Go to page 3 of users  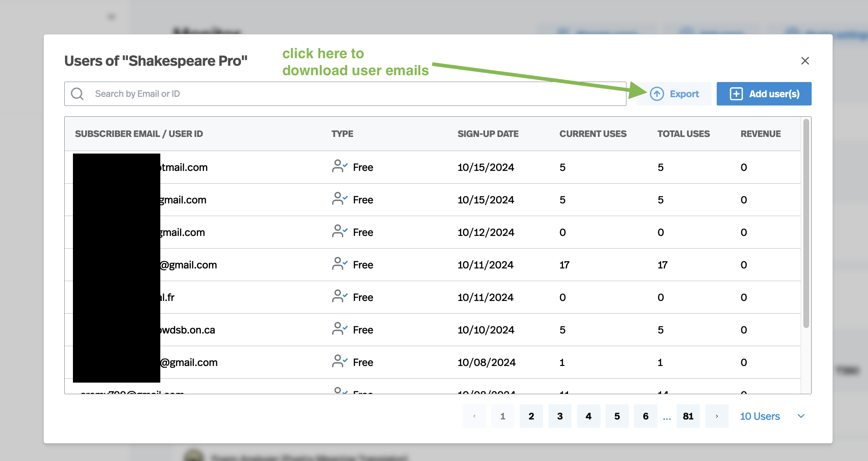coord(560,416)
